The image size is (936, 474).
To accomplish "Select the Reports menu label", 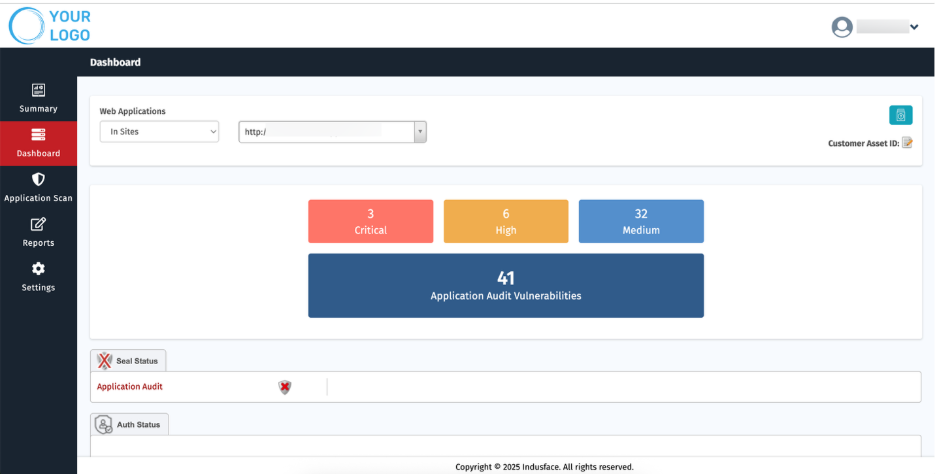I will pyautogui.click(x=38, y=243).
